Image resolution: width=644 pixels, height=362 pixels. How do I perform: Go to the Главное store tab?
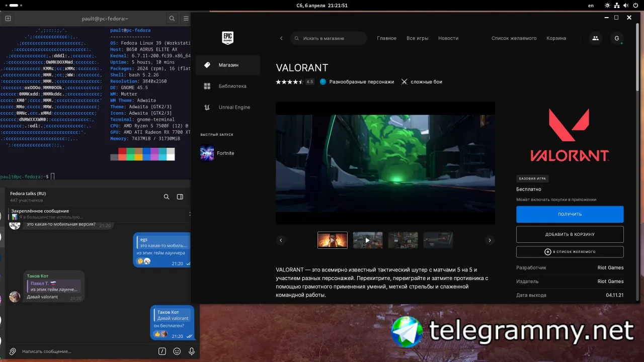(387, 38)
